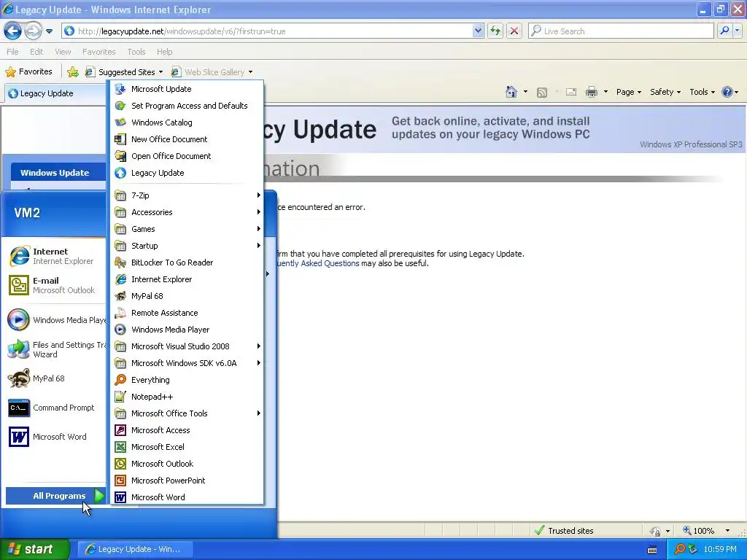
Task: Open Microsoft Update from All Programs
Action: point(187,89)
